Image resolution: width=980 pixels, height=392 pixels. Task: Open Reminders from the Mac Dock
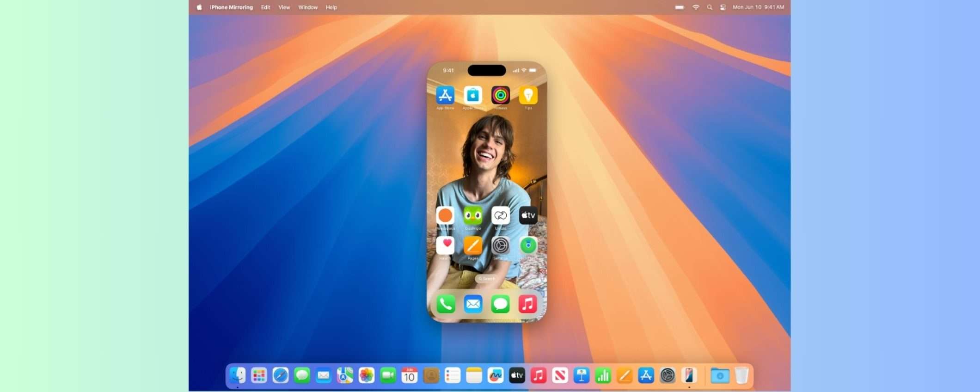click(x=453, y=375)
